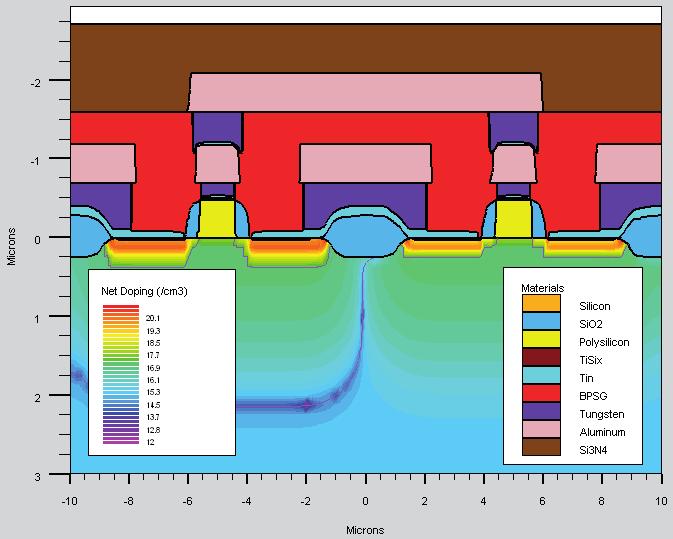Image resolution: width=673 pixels, height=539 pixels.
Task: Click the 'BPSG' legend label
Action: click(x=593, y=396)
